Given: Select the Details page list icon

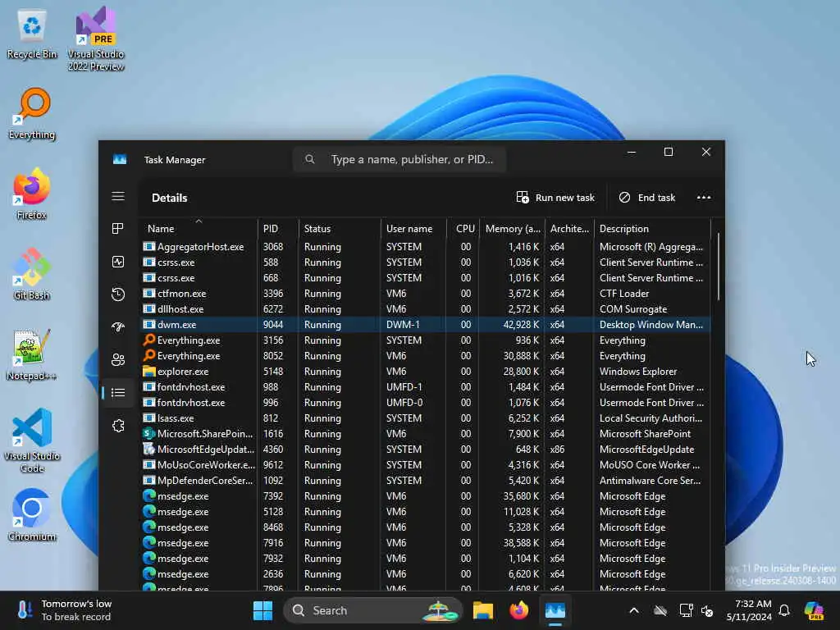Looking at the screenshot, I should click(x=118, y=393).
